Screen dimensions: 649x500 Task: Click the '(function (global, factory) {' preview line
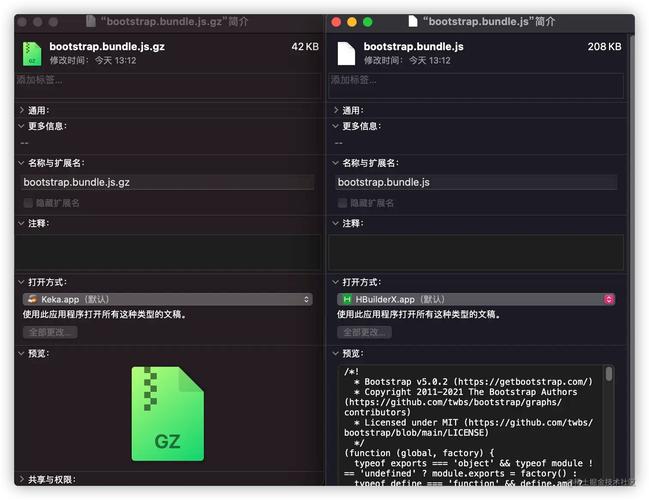[x=419, y=453]
